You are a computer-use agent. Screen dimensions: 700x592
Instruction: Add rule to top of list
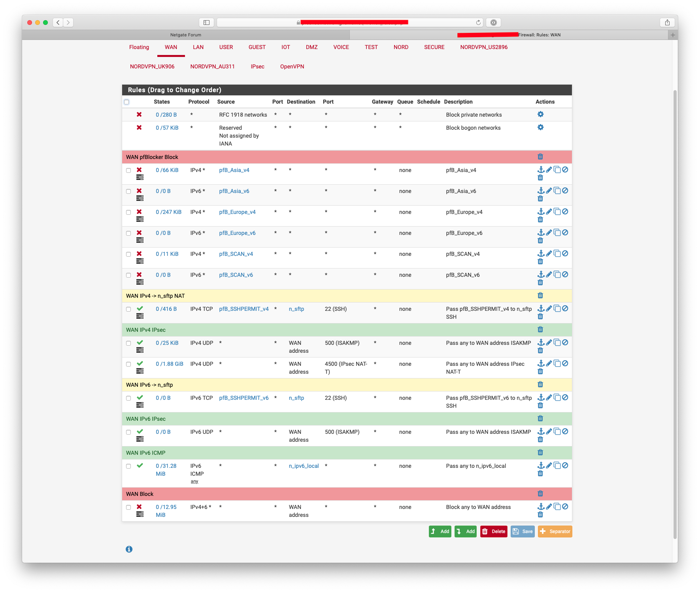tap(440, 531)
